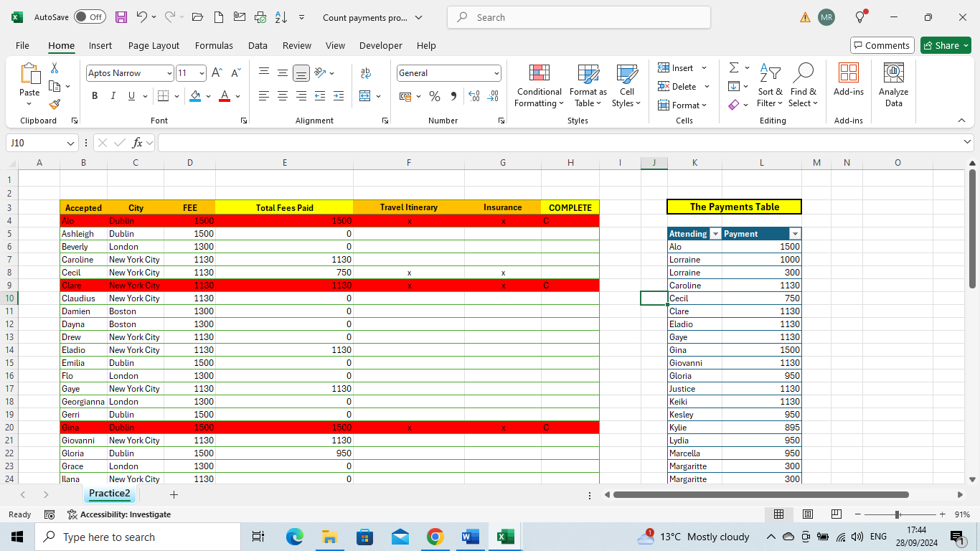Toggle Middle Align vertical alignment

pyautogui.click(x=283, y=72)
